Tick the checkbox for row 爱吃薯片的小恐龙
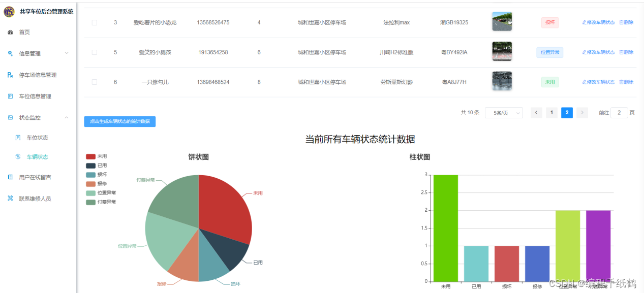The width and height of the screenshot is (644, 293). pyautogui.click(x=94, y=22)
